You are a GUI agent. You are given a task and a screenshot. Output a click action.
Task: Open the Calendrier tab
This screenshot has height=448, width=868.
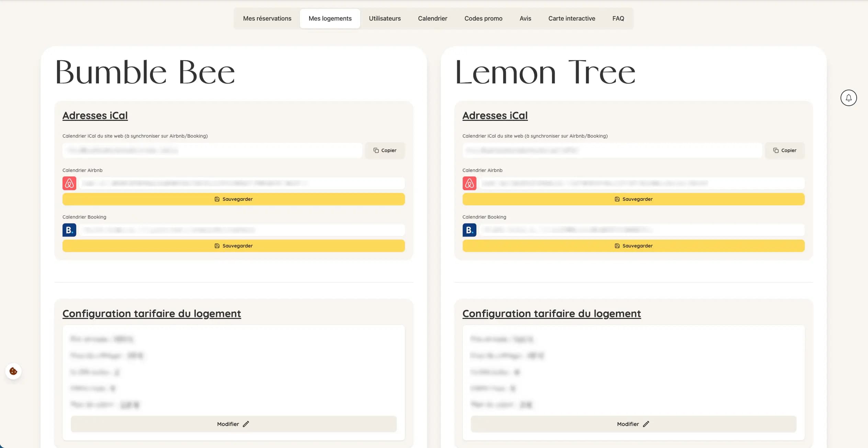(x=432, y=19)
